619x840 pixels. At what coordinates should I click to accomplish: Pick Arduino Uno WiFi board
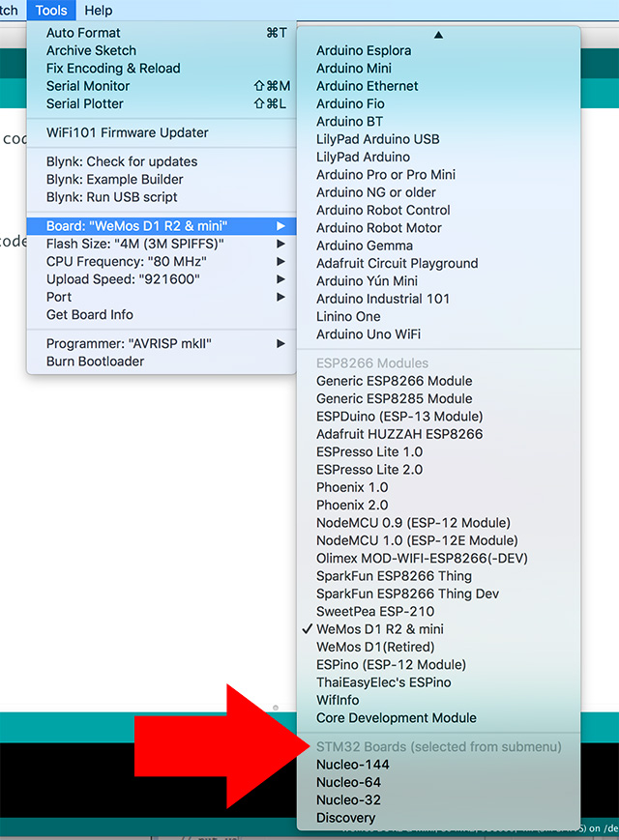[368, 334]
